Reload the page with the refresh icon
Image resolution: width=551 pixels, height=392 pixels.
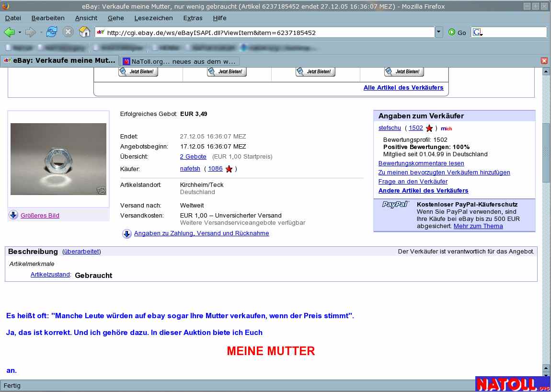(x=51, y=32)
